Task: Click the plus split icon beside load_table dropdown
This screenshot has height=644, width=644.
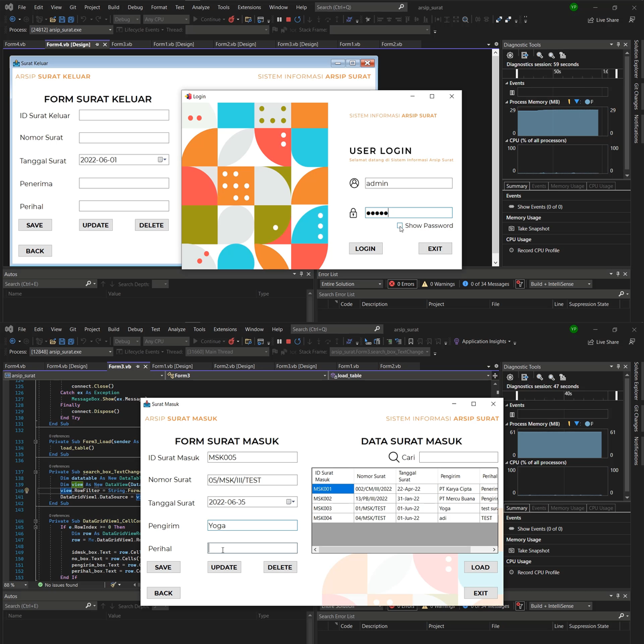Action: click(494, 376)
